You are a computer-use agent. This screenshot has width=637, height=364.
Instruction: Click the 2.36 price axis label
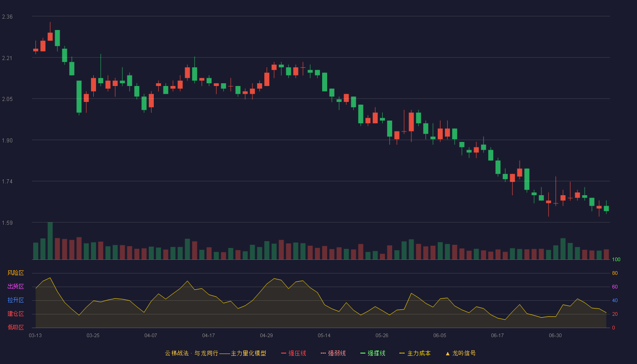[7, 17]
